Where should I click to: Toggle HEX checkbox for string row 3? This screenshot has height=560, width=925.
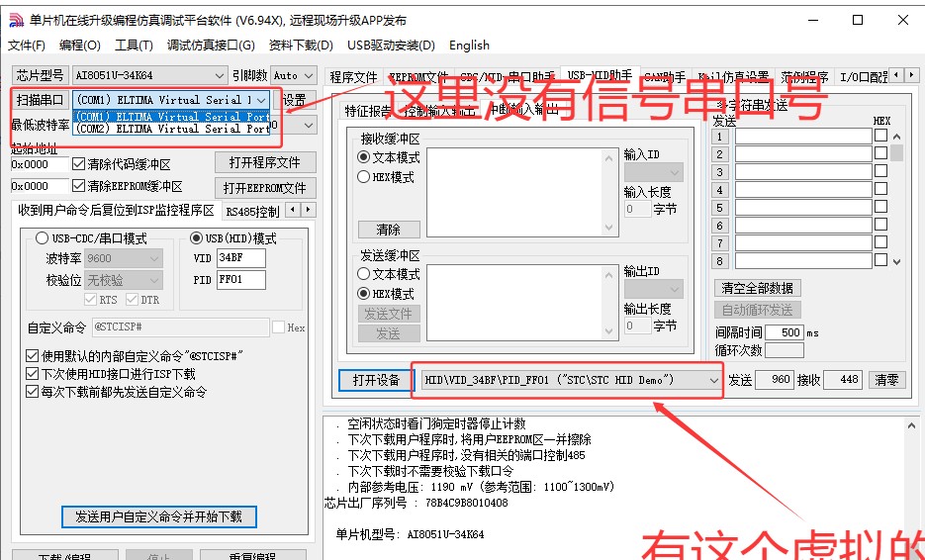click(880, 171)
